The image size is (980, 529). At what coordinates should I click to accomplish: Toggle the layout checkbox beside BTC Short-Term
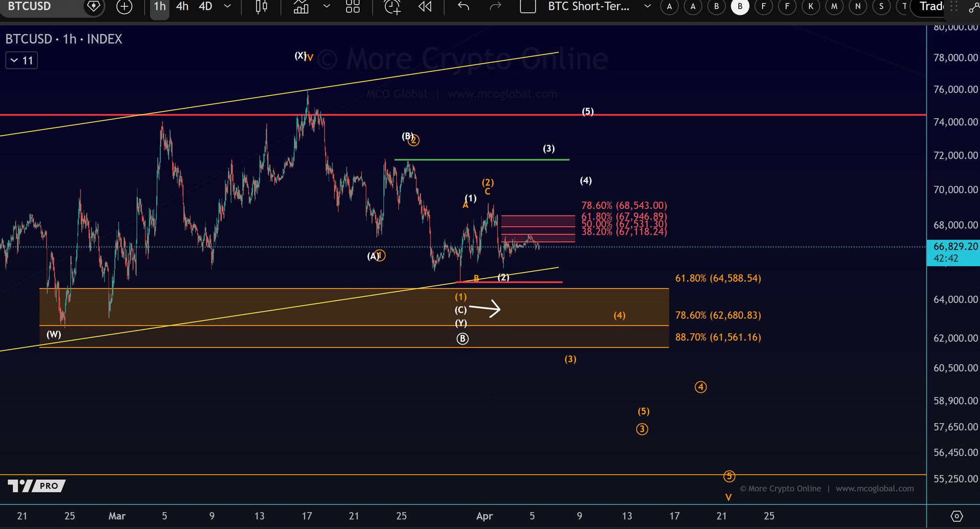point(528,7)
